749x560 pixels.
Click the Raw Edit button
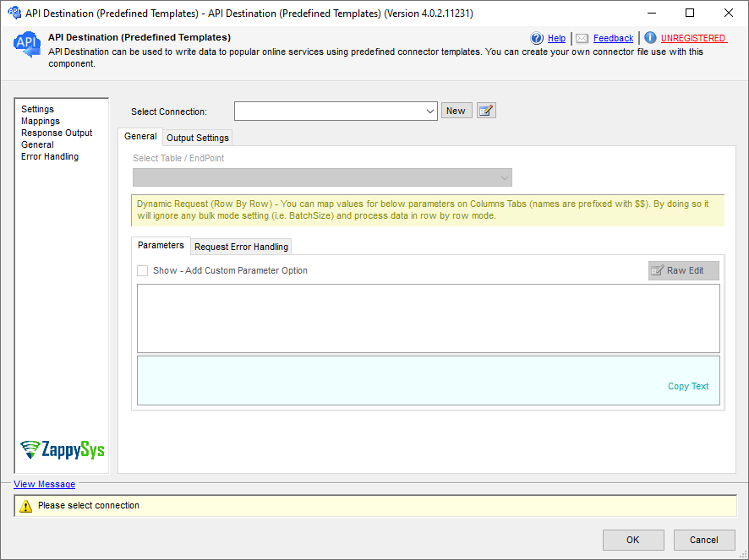click(x=684, y=270)
